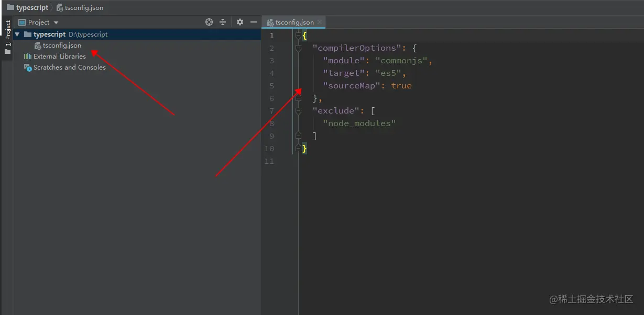Open the Locate/Select Opened File icon
Image resolution: width=644 pixels, height=315 pixels.
pyautogui.click(x=209, y=22)
